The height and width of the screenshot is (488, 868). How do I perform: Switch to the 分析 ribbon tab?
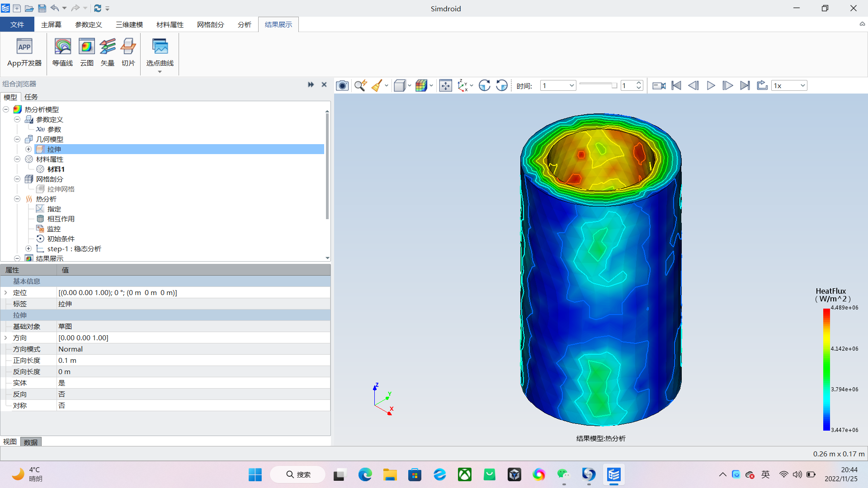245,24
